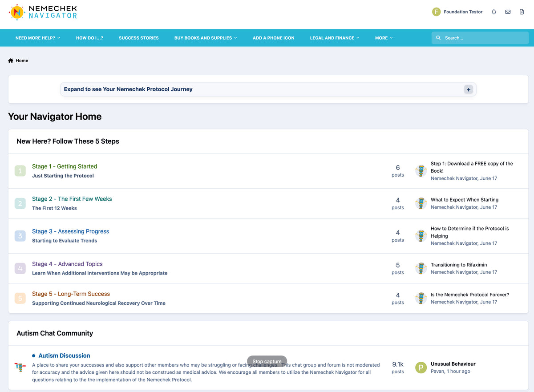Click the Stage 1 number badge
Image resolution: width=534 pixels, height=392 pixels.
point(20,171)
